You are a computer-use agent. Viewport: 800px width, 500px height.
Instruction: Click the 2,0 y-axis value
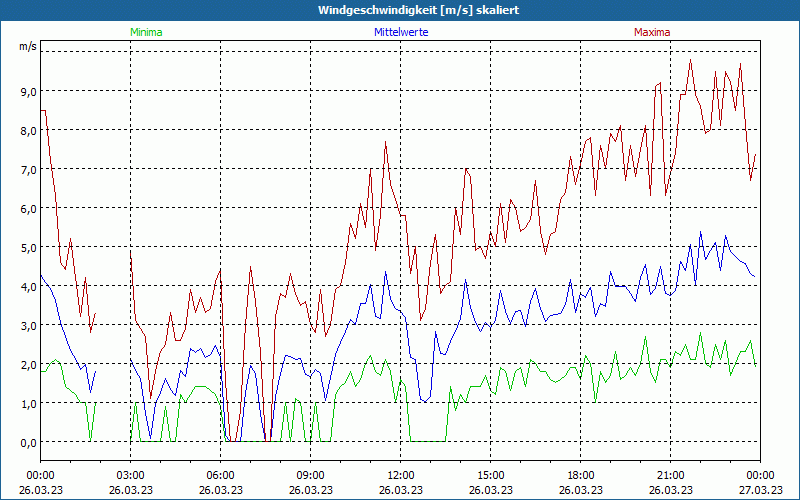29,365
